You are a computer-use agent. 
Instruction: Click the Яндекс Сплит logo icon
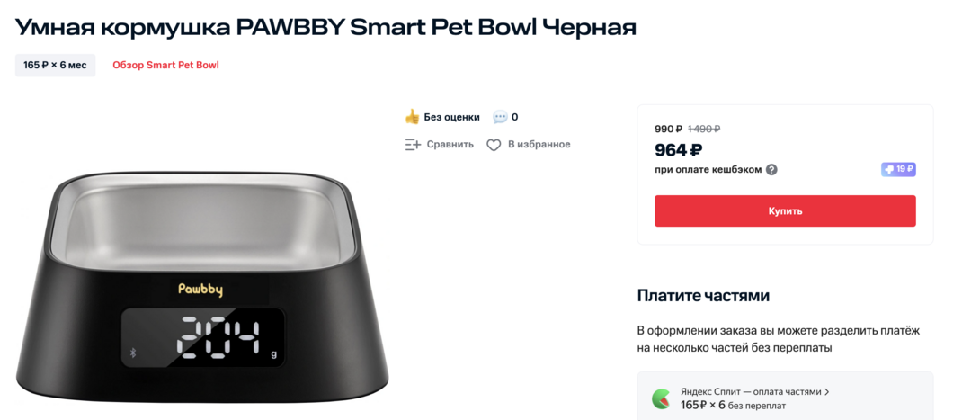661,398
